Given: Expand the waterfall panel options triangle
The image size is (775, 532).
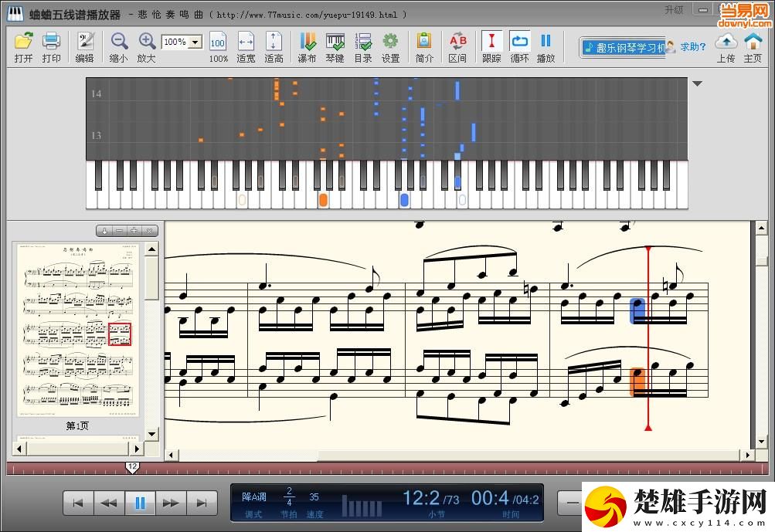Looking at the screenshot, I should coord(698,83).
